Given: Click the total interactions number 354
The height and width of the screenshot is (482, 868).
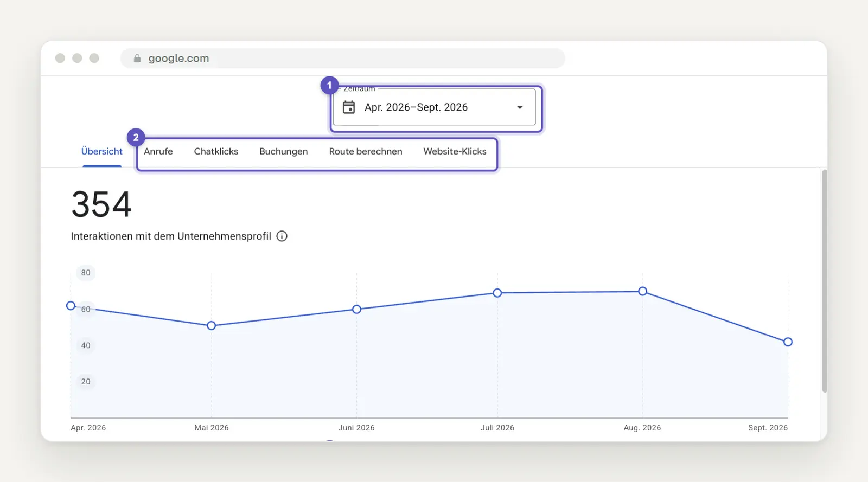Looking at the screenshot, I should pos(101,204).
